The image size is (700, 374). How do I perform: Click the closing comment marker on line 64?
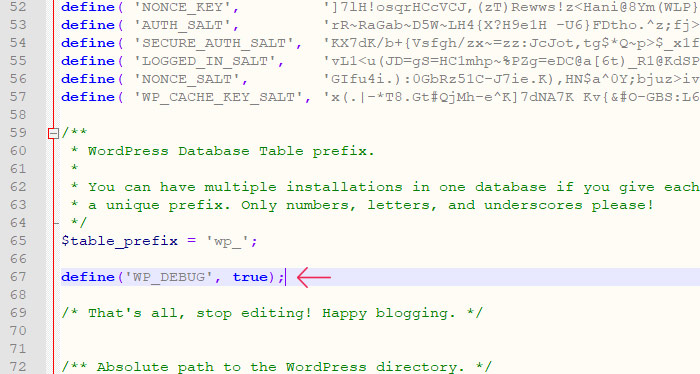pos(79,223)
